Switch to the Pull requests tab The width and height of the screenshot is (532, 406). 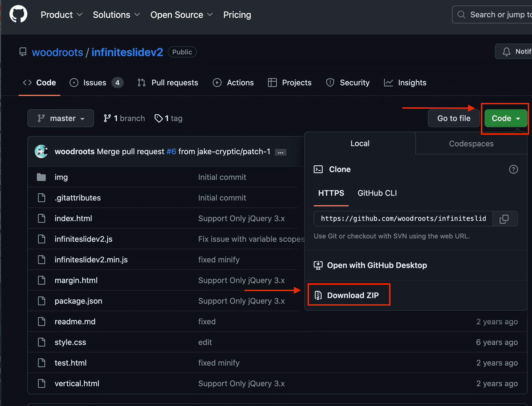168,83
